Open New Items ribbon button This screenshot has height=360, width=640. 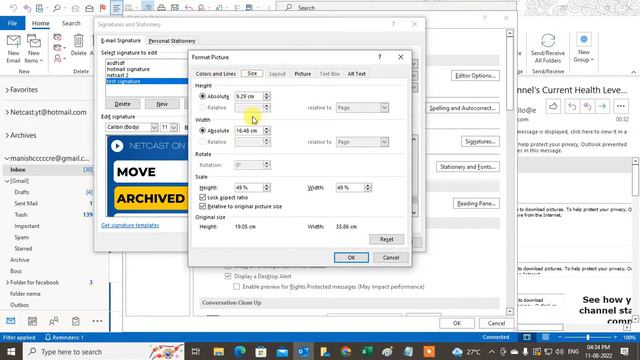click(x=34, y=49)
